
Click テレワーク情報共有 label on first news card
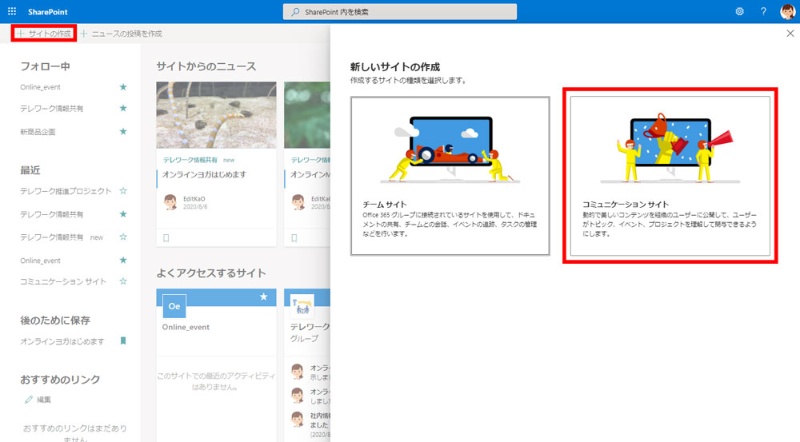pyautogui.click(x=190, y=160)
